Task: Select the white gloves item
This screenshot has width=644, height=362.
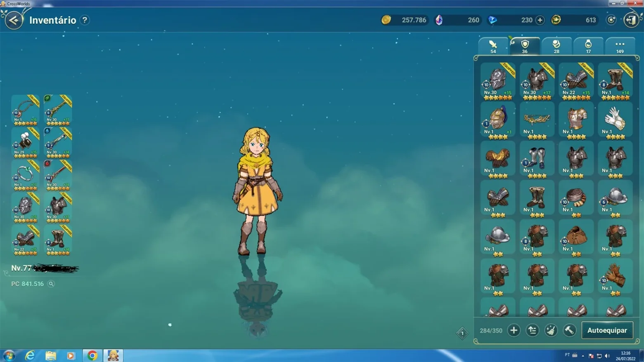Action: point(616,121)
